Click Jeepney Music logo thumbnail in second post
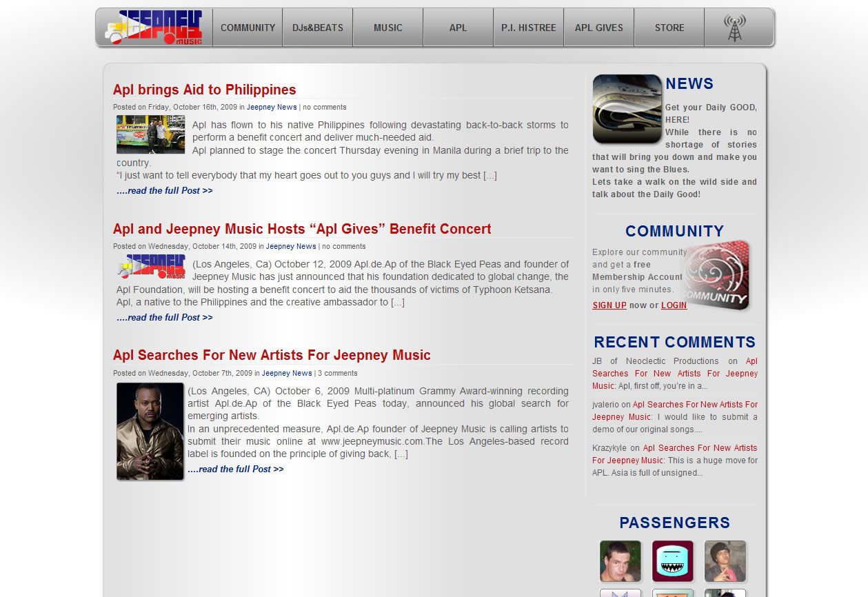 [x=151, y=267]
